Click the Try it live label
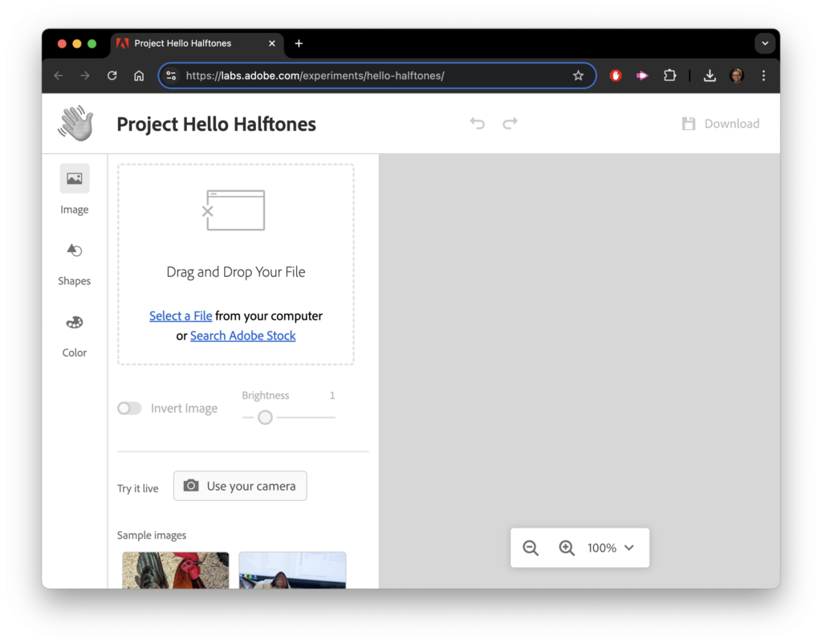Image resolution: width=822 pixels, height=644 pixels. (138, 488)
